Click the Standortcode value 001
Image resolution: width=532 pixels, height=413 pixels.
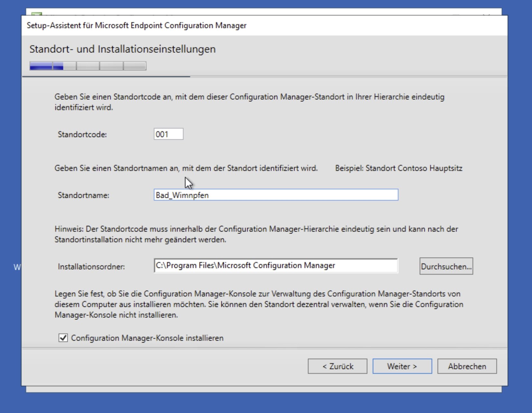click(162, 134)
